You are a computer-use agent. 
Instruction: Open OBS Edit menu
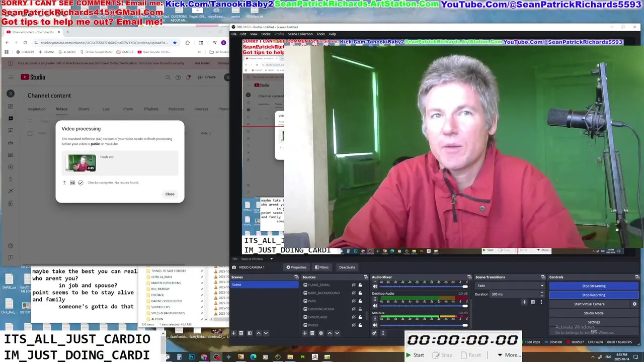(x=244, y=34)
